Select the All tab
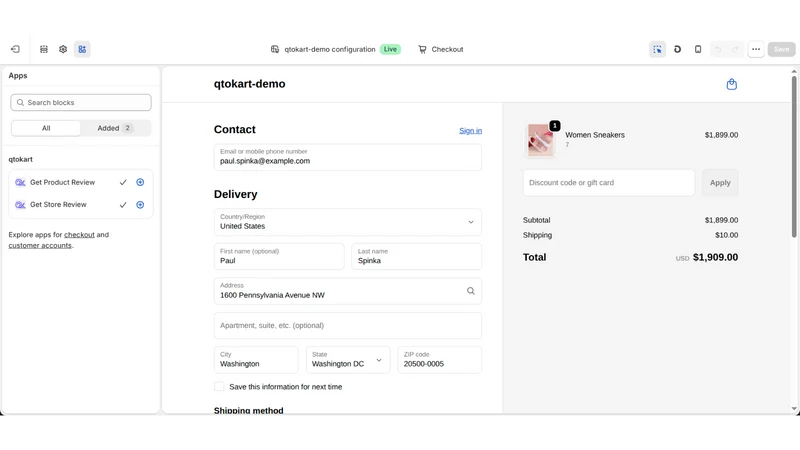The width and height of the screenshot is (800, 450). pos(46,128)
